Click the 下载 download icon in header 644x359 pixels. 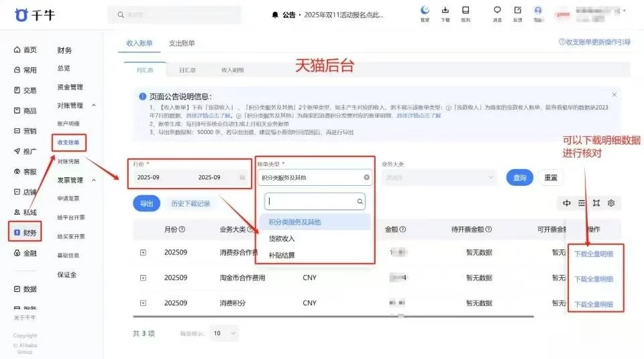click(445, 11)
